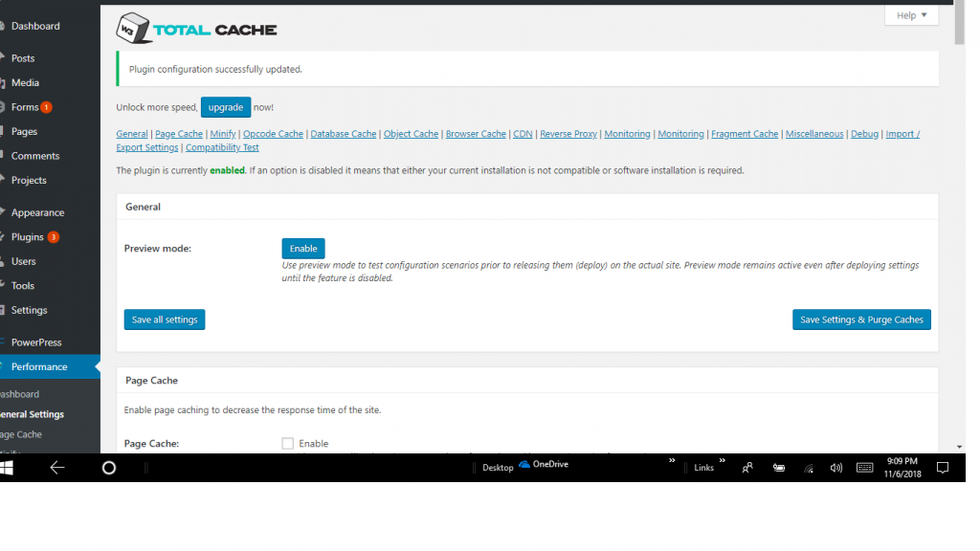The width and height of the screenshot is (980, 551).
Task: Open the People icon in system tray
Action: pos(747,468)
